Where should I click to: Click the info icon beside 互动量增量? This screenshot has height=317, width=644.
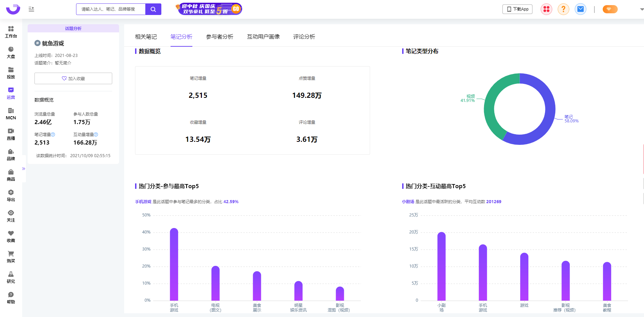(96, 135)
